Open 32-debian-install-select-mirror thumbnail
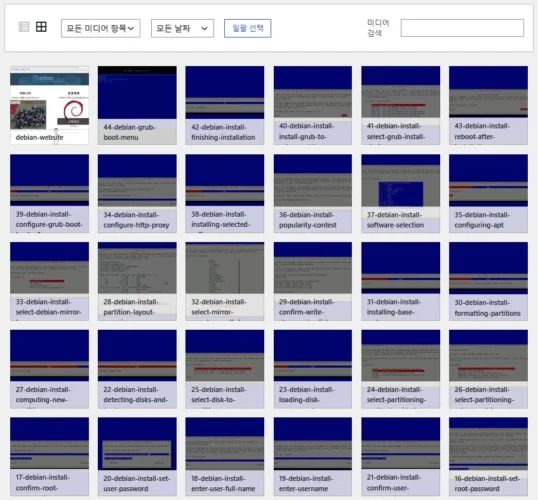This screenshot has height=500, width=538. coord(225,281)
